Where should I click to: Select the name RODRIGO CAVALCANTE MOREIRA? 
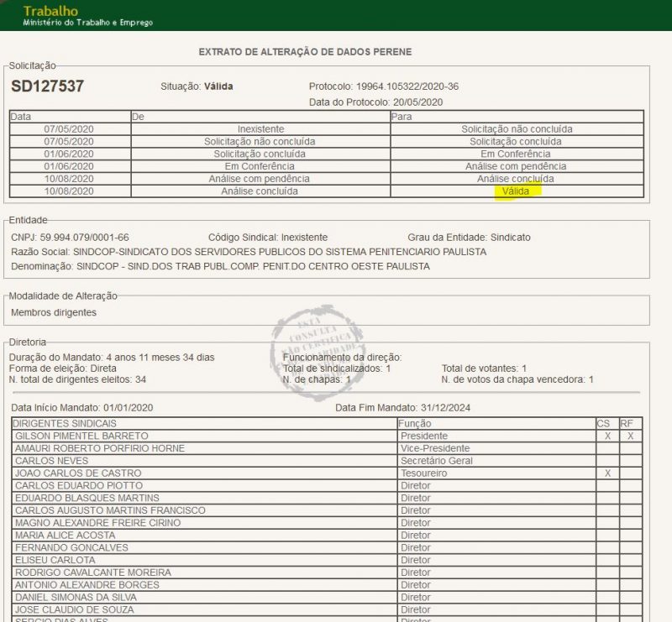93,572
